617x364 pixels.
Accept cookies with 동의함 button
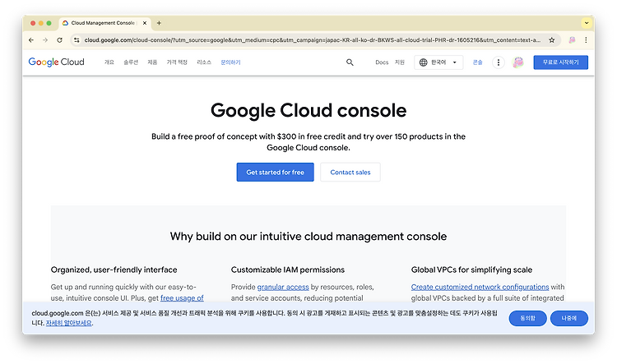(527, 319)
